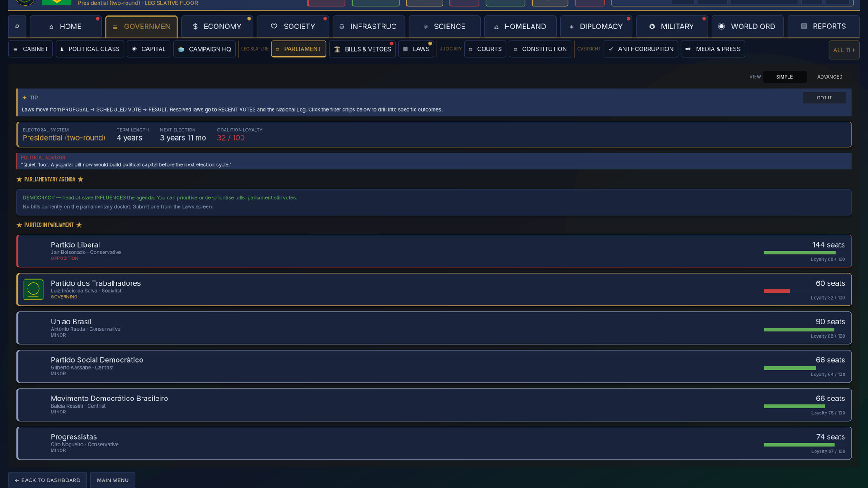This screenshot has height=488, width=868.
Task: Click União Brasil loyalty bar
Action: [x=799, y=330]
